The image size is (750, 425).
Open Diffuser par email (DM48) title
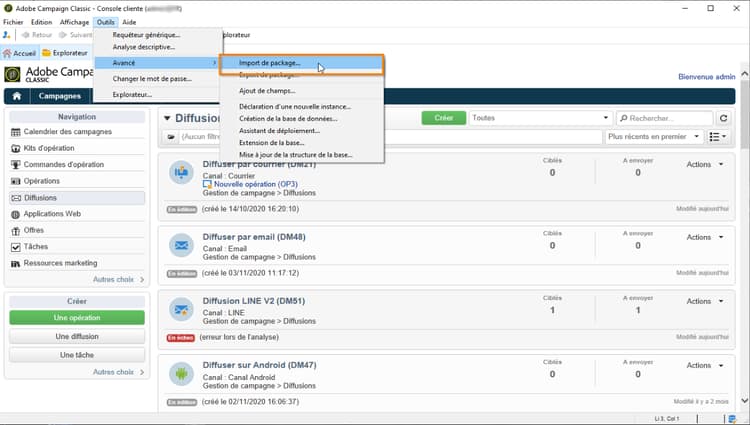click(254, 237)
